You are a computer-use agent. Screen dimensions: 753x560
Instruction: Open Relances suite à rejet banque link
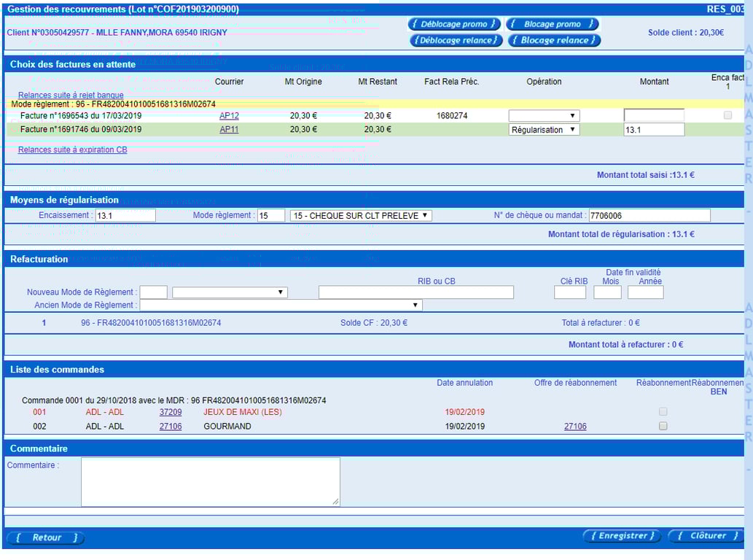(x=71, y=95)
